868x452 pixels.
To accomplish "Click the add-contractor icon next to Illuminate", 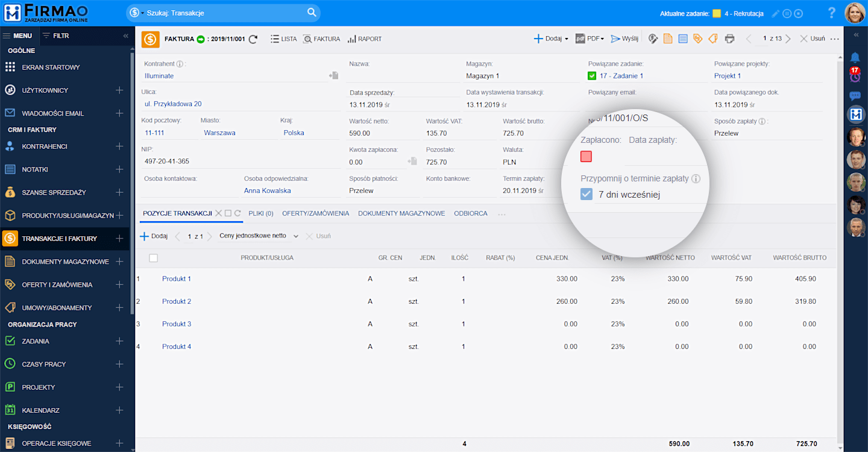I will [x=333, y=75].
